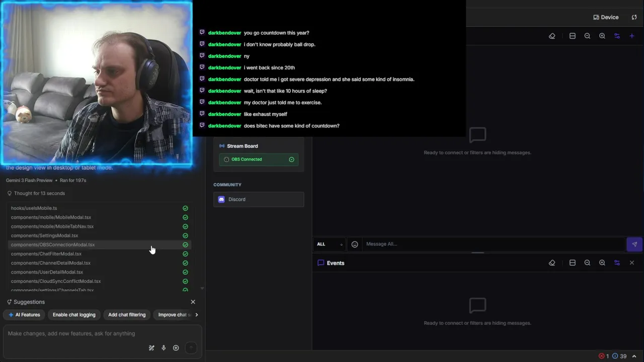644x362 pixels.
Task: Open components/ChannelDetailModal.tsx file entry
Action: pyautogui.click(x=99, y=263)
